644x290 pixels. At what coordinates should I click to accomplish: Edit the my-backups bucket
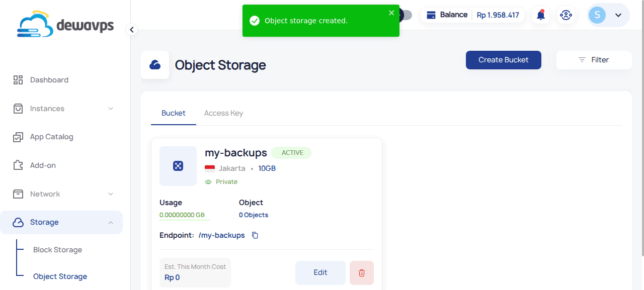coord(320,272)
